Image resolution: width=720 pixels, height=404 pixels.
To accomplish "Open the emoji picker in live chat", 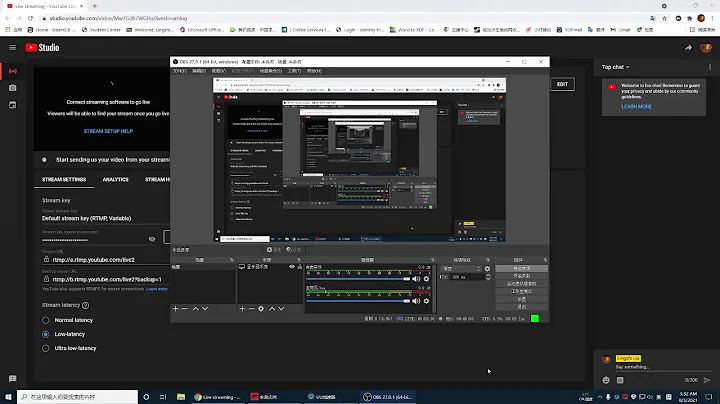I will click(606, 380).
